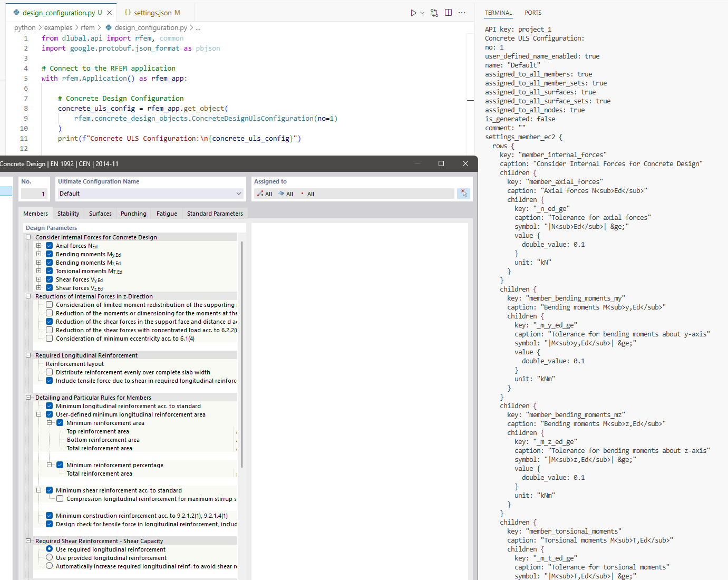728x580 pixels.
Task: Click the Python icon on design_configuration.py tab
Action: [16, 12]
